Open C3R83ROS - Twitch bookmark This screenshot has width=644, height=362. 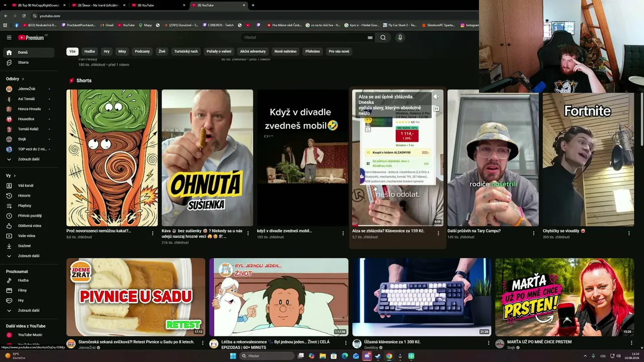(219, 25)
